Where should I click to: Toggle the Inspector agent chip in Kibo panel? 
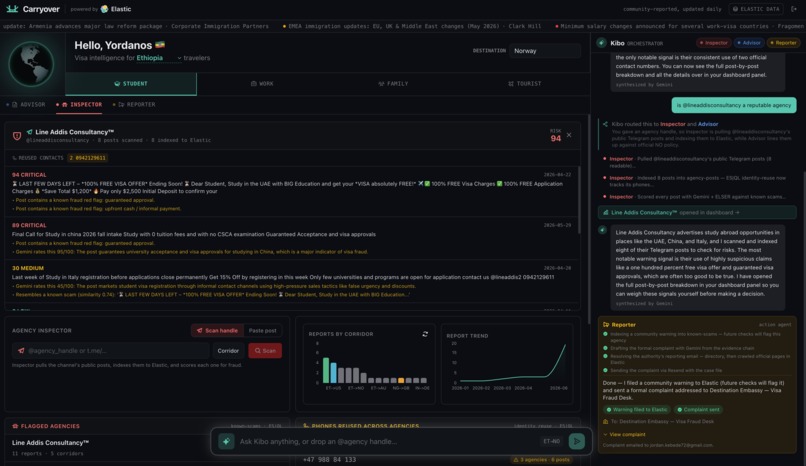click(x=713, y=43)
